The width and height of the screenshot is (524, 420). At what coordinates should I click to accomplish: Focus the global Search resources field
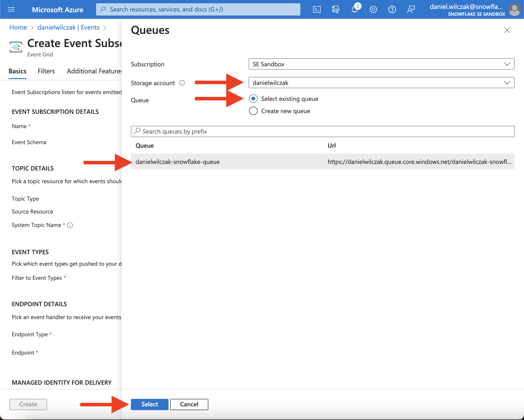coord(198,9)
